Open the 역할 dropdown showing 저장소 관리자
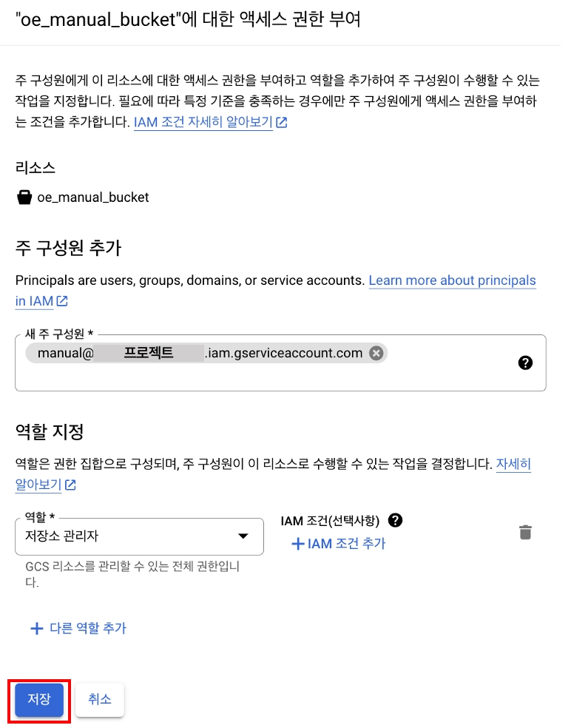Image resolution: width=571 pixels, height=728 pixels. pyautogui.click(x=126, y=536)
